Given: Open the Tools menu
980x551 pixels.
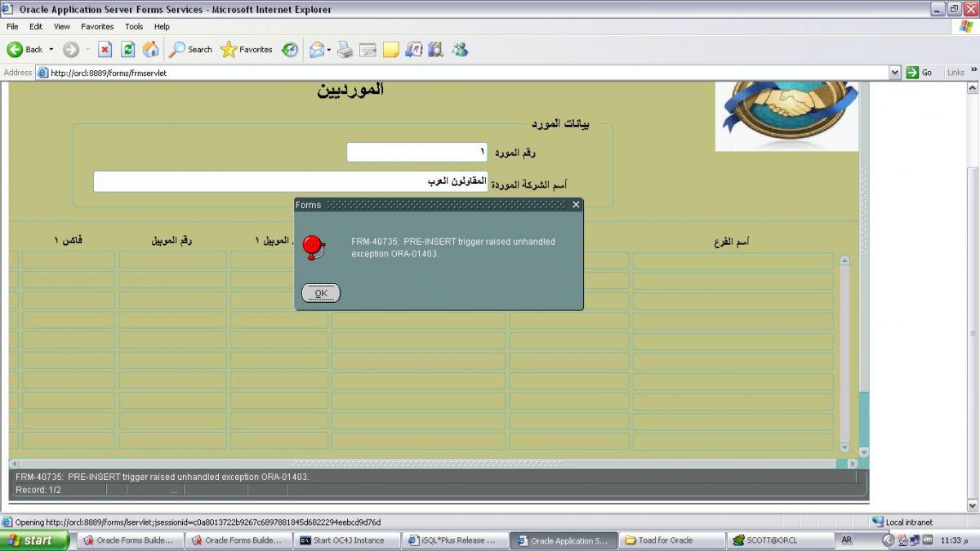Looking at the screenshot, I should pos(134,27).
